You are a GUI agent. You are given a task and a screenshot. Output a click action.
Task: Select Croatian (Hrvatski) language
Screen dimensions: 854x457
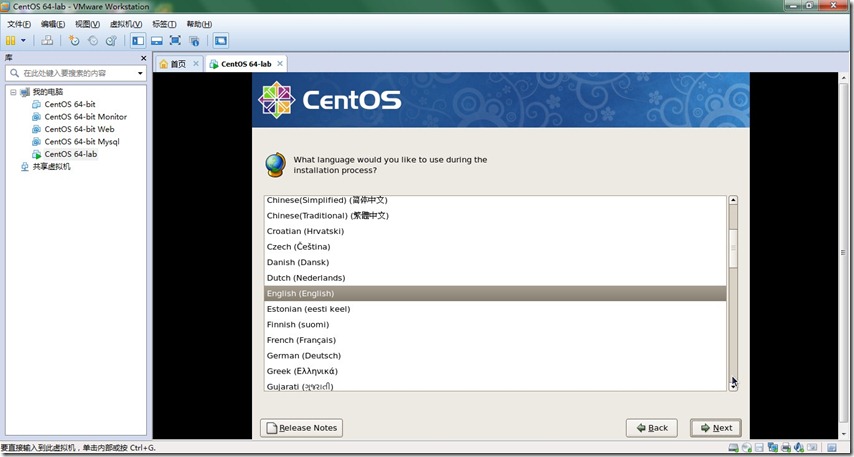coord(495,231)
